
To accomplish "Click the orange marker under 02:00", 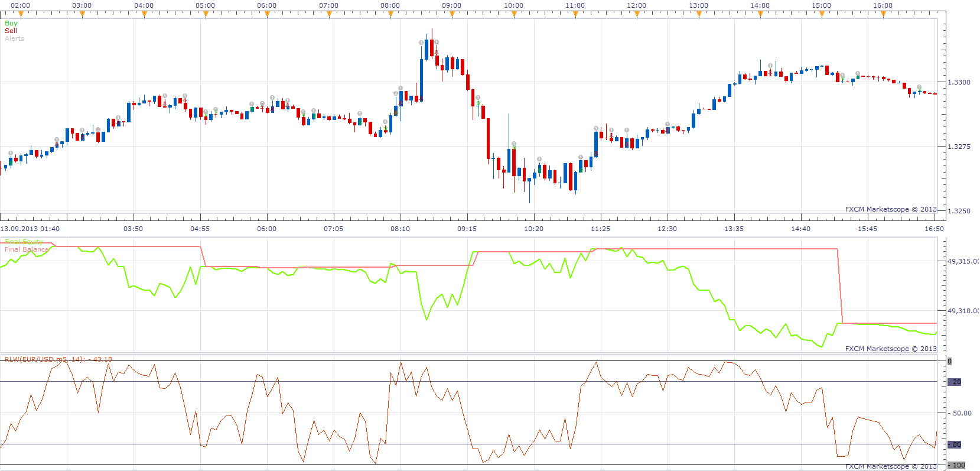I will point(21,14).
